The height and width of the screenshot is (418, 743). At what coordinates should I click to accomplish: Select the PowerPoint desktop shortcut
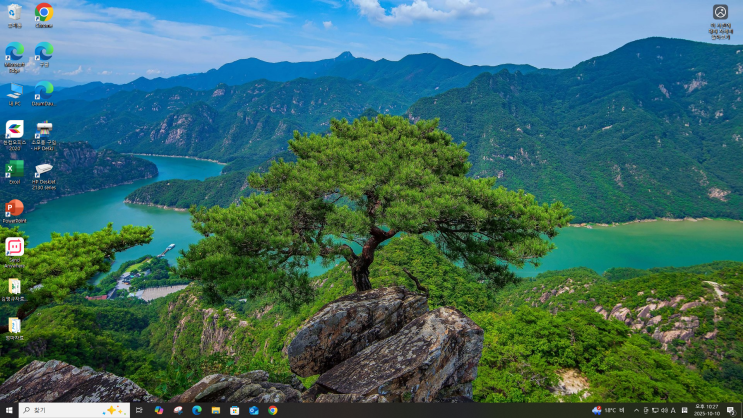15,211
